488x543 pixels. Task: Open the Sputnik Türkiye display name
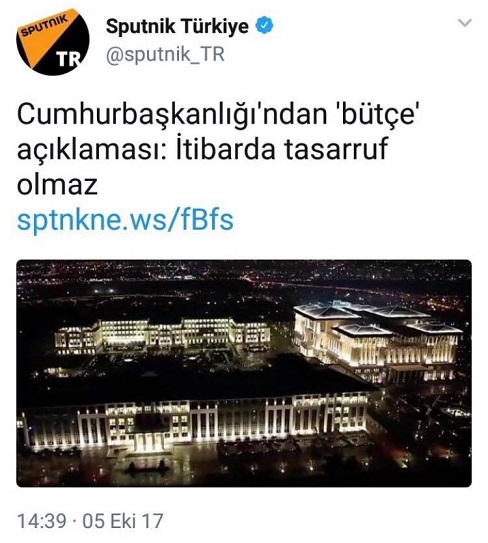177,26
